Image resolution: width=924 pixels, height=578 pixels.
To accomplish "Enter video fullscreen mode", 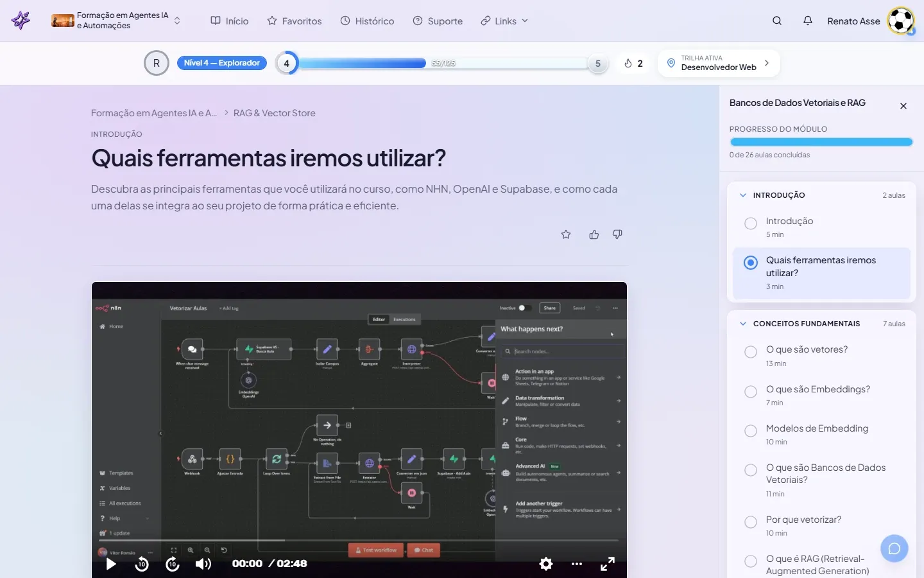I will pyautogui.click(x=608, y=564).
